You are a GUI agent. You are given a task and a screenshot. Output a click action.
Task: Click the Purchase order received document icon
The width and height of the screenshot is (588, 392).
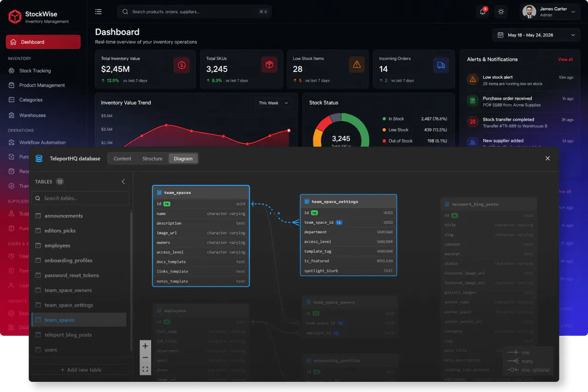click(472, 101)
